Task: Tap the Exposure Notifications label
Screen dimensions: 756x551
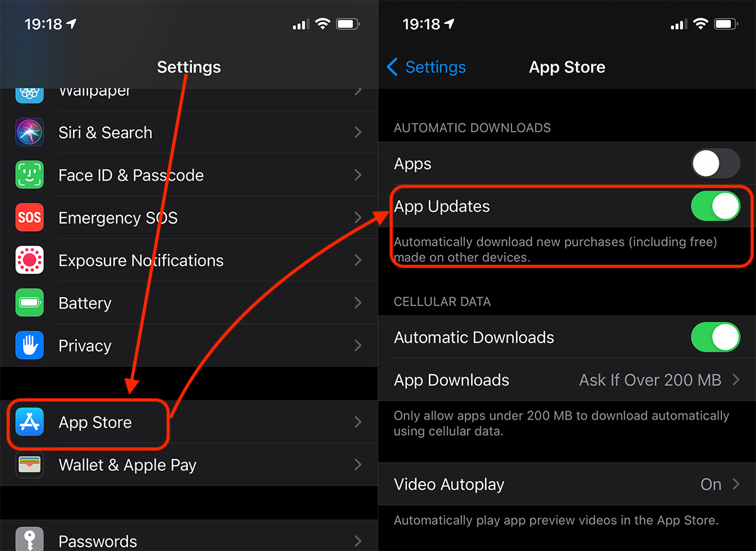Action: pos(140,261)
